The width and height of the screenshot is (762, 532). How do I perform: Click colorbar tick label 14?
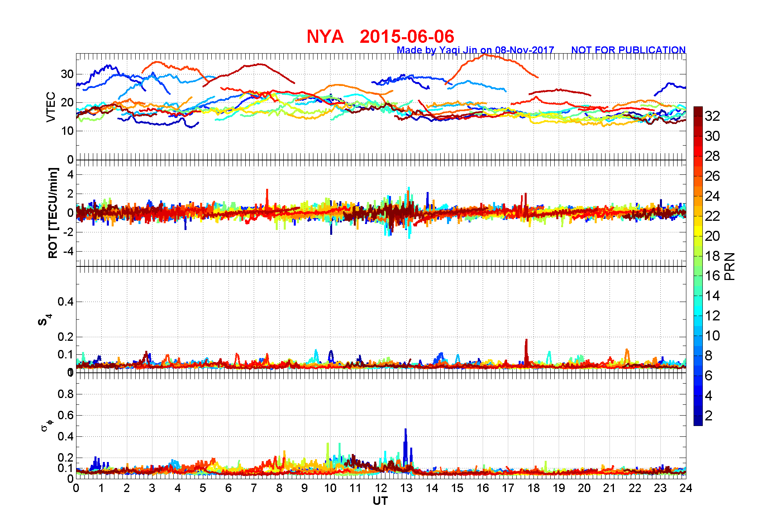(x=712, y=296)
